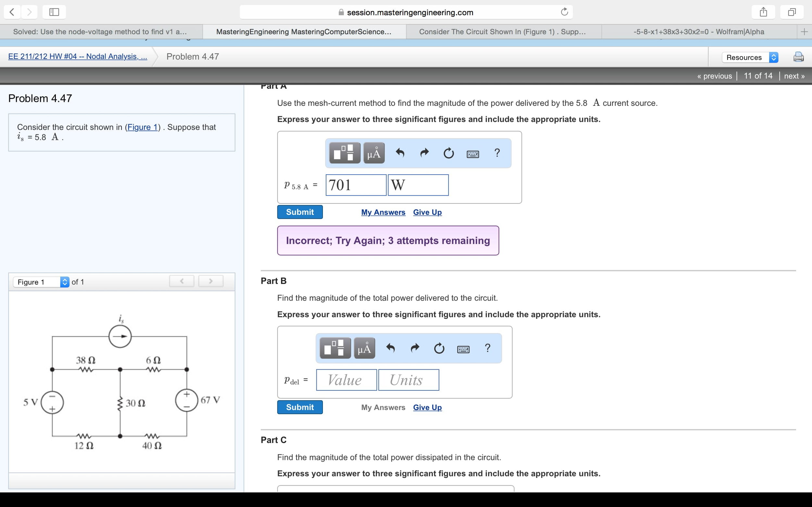
Task: Open units symbols palette in Part B
Action: 364,348
